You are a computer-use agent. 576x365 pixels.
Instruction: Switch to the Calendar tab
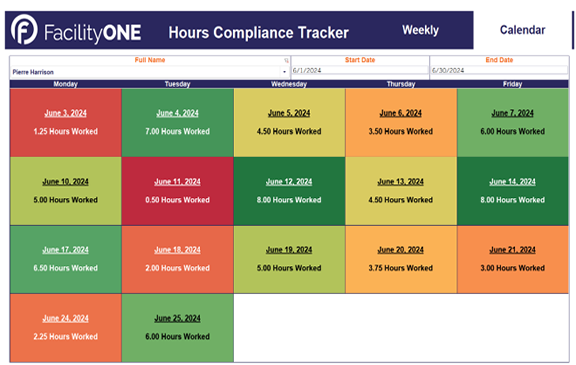(522, 30)
